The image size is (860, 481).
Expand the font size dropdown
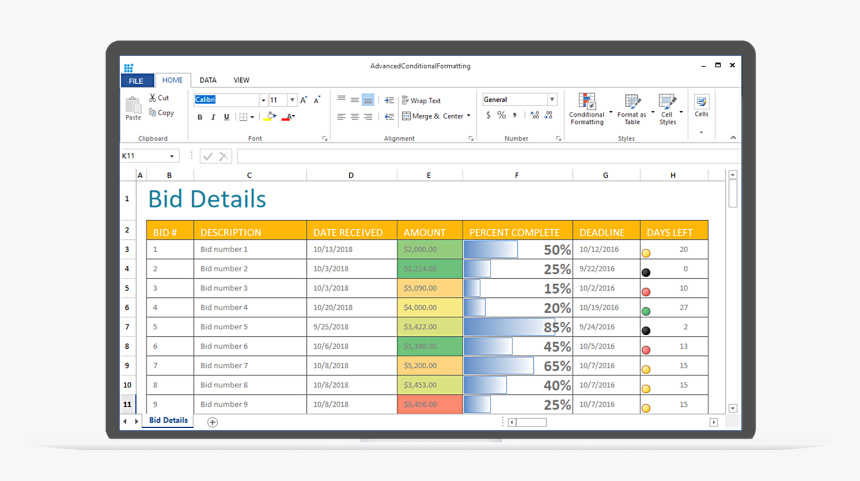coord(292,100)
